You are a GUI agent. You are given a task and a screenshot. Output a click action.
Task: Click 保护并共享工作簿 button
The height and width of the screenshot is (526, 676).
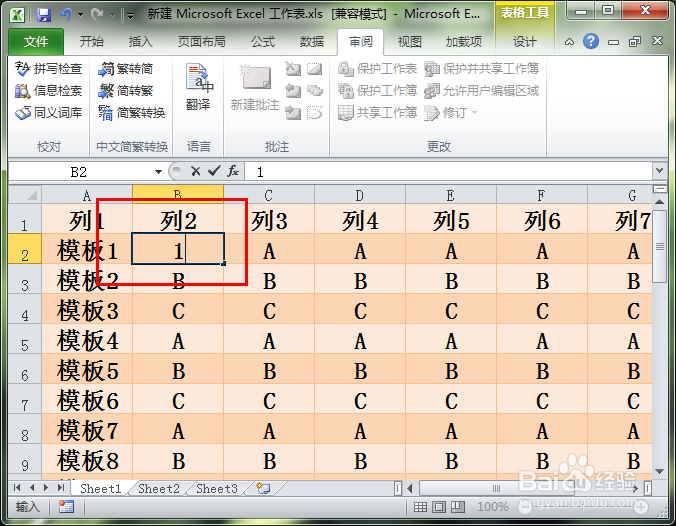[482, 69]
